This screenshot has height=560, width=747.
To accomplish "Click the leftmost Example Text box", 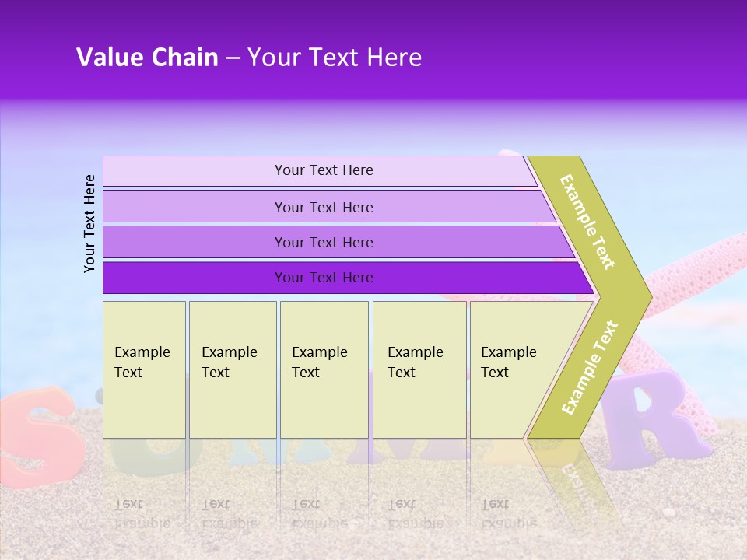I will tap(144, 369).
